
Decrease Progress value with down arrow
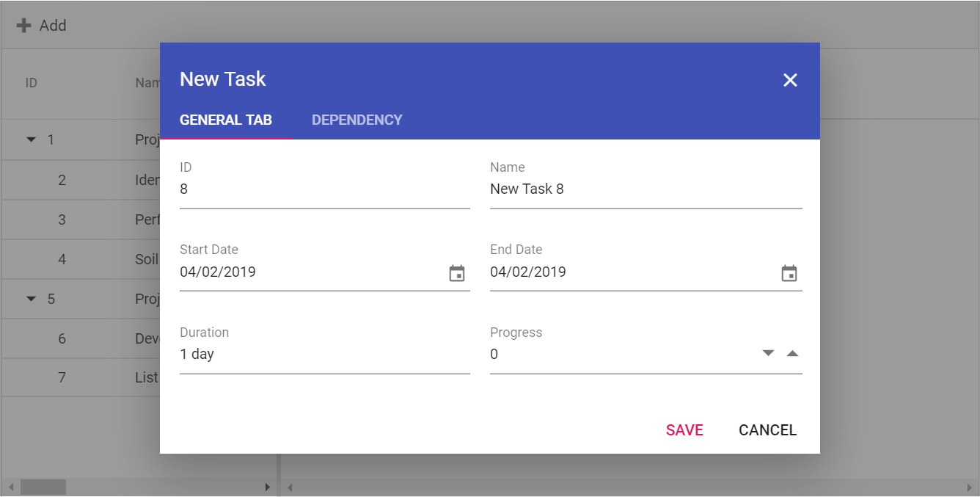768,353
